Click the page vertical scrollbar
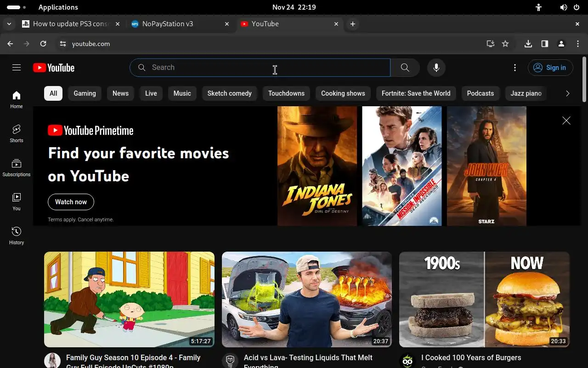The width and height of the screenshot is (588, 368). (584, 80)
